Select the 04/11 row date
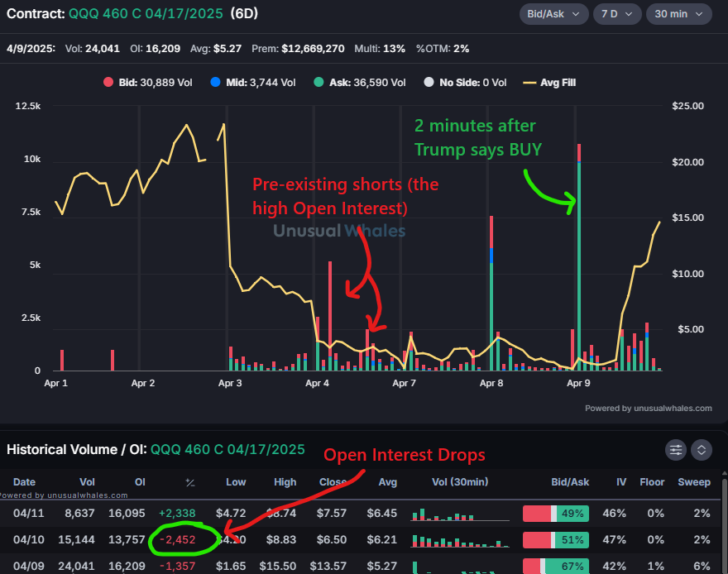The width and height of the screenshot is (728, 574). tap(28, 514)
